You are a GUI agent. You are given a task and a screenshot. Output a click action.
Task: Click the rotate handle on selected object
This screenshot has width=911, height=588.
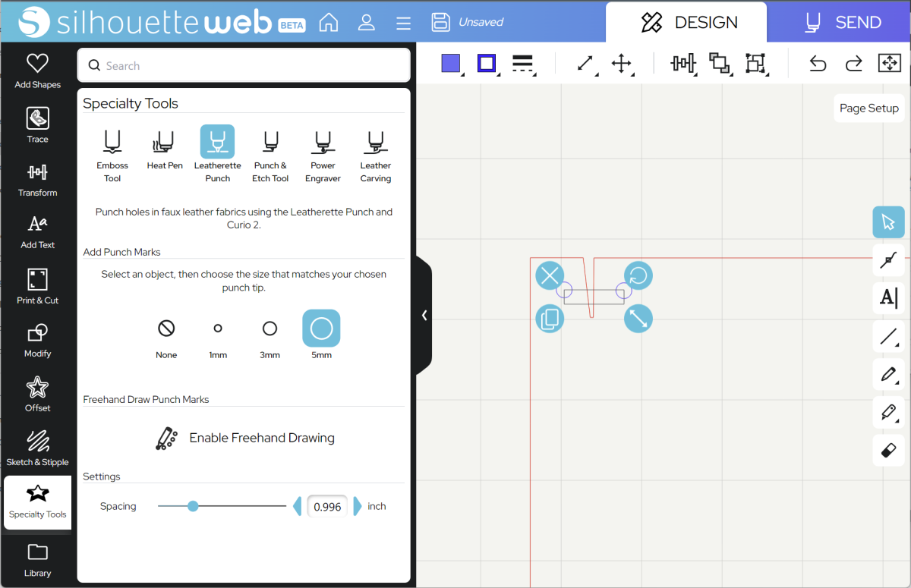(638, 275)
